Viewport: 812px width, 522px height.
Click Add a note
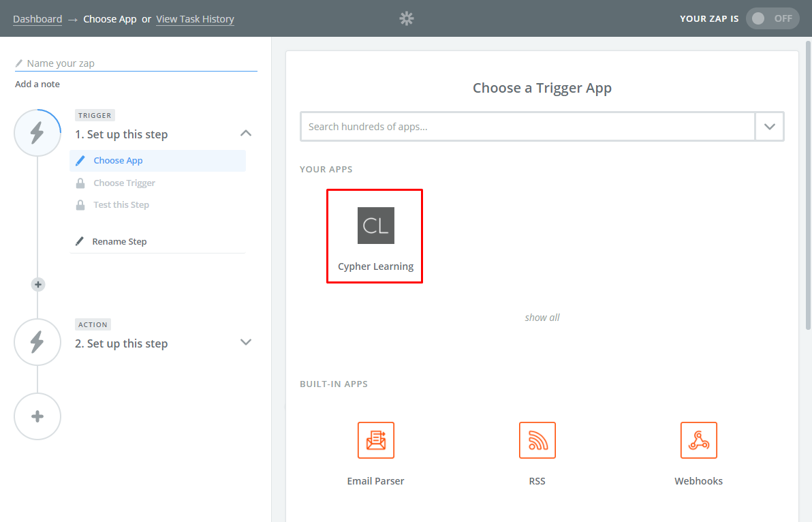[x=37, y=84]
